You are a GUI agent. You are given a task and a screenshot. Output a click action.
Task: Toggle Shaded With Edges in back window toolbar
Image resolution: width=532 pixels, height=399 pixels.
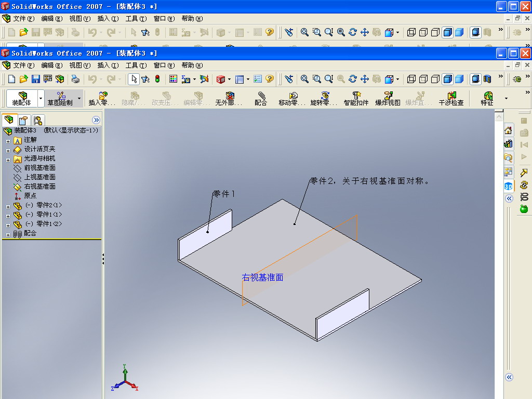[447, 32]
